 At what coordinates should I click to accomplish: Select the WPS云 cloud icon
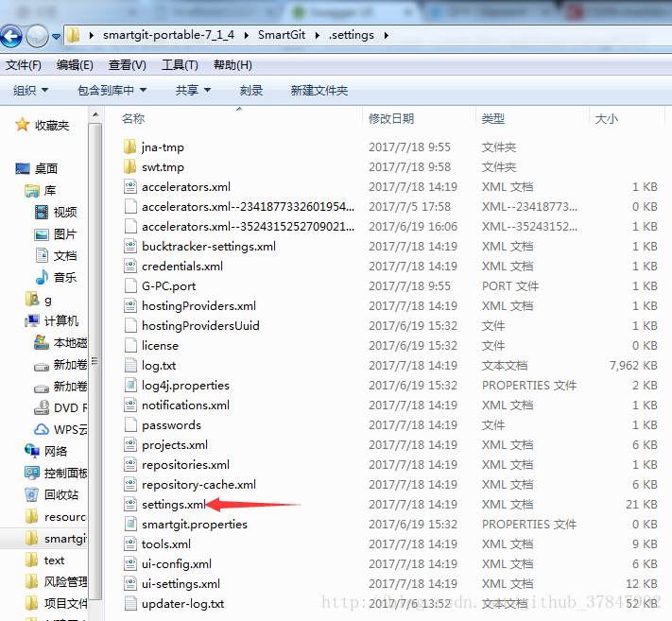pyautogui.click(x=42, y=429)
